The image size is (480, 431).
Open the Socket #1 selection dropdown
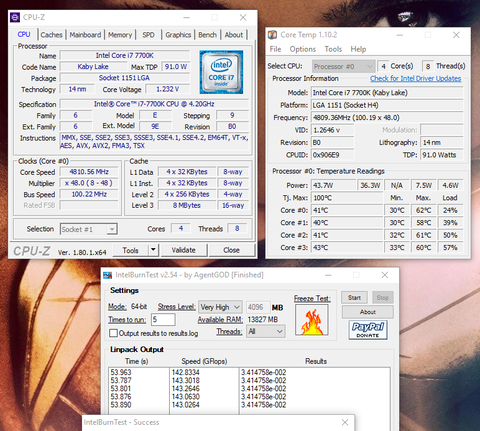89,229
